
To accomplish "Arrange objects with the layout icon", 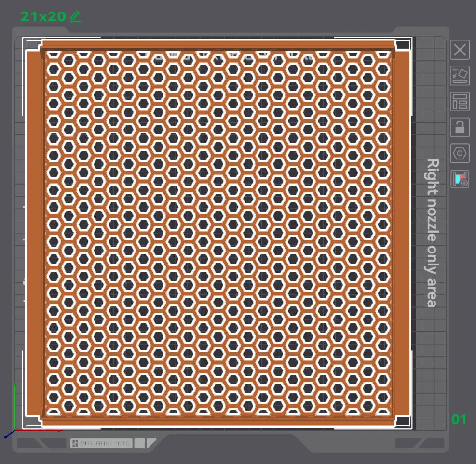I will pyautogui.click(x=460, y=102).
